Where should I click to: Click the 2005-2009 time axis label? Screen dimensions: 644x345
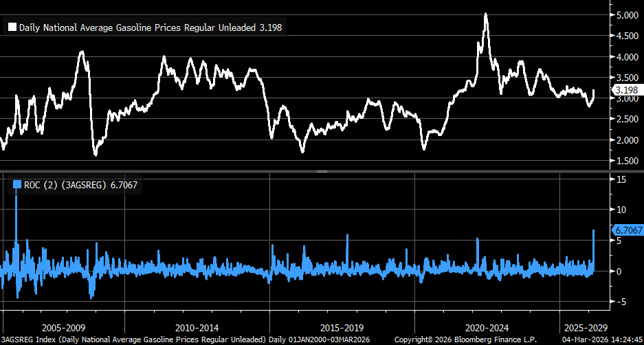tap(63, 328)
